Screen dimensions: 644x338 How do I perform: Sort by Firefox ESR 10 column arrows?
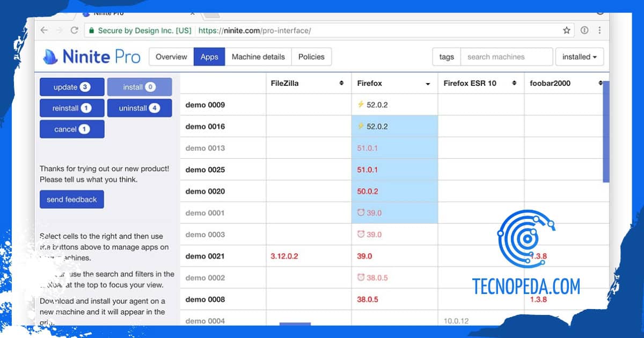(514, 83)
